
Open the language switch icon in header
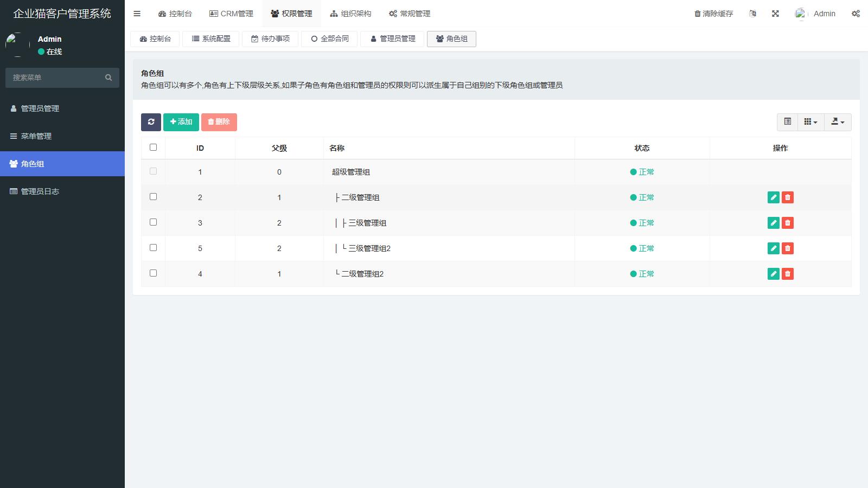click(x=752, y=14)
